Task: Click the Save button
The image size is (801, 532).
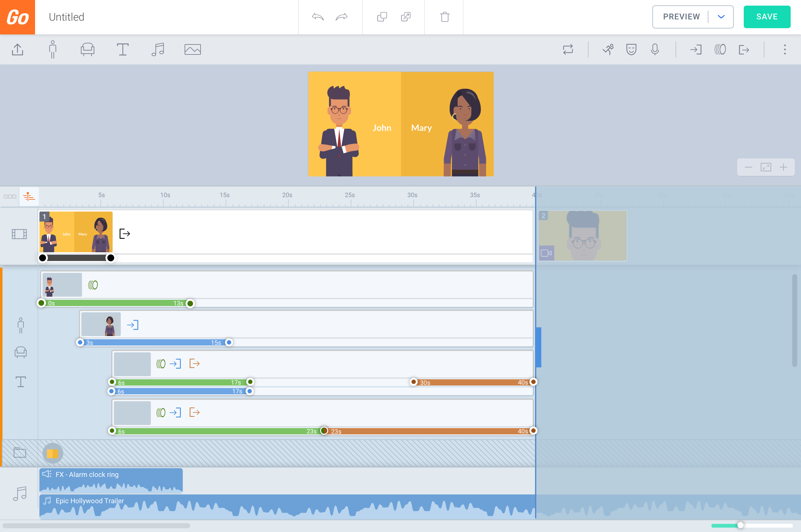Action: [767, 17]
